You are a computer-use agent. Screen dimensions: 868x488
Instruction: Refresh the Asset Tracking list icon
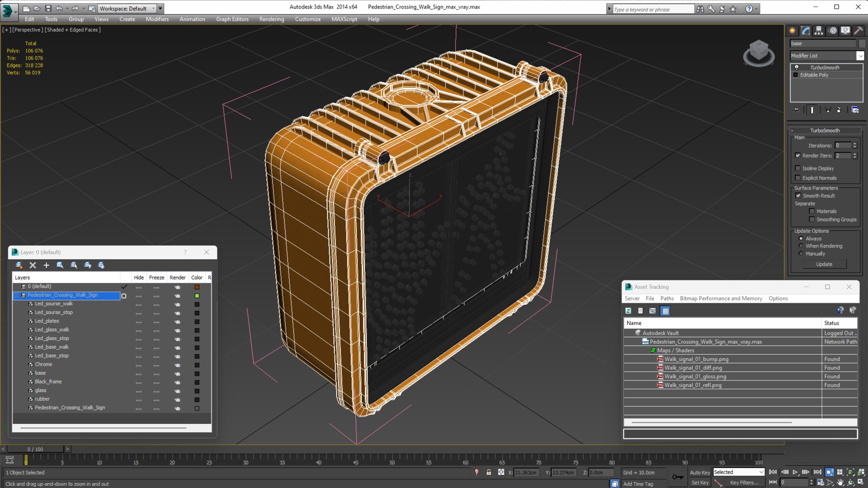pyautogui.click(x=628, y=311)
